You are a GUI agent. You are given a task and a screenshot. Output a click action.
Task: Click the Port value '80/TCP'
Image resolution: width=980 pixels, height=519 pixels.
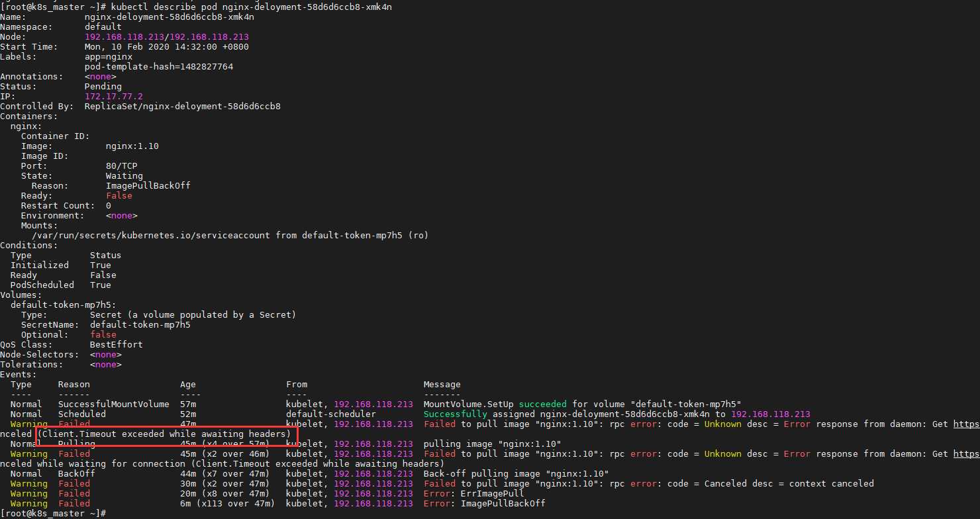point(122,165)
